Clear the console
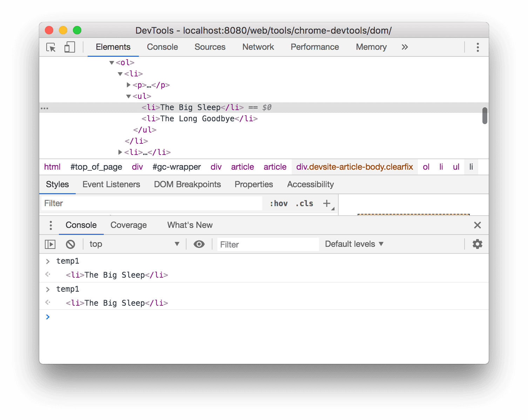 point(70,244)
